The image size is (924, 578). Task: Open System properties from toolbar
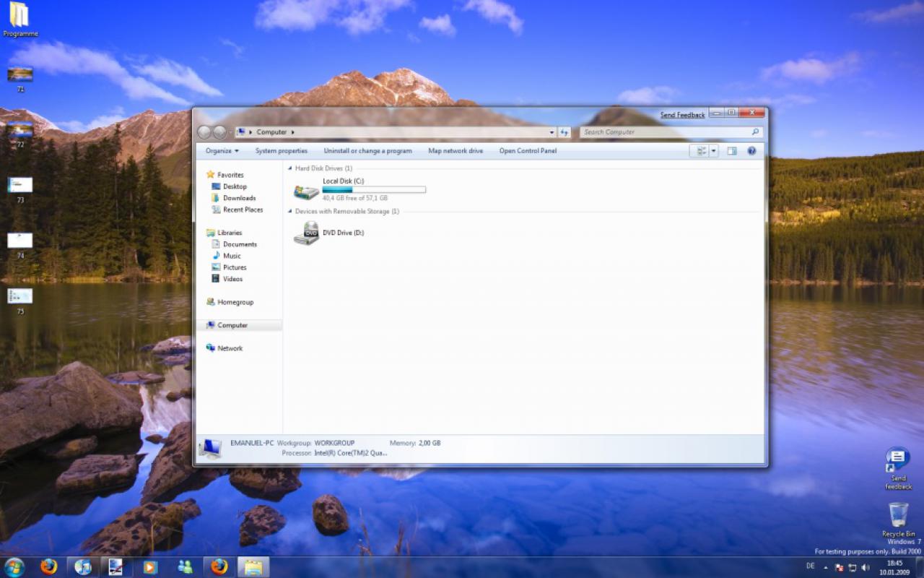coord(282,151)
